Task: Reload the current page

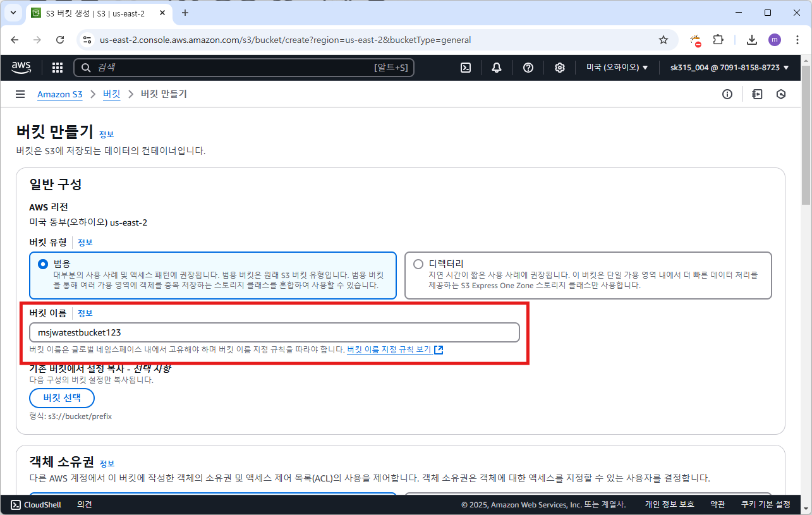Action: (60, 40)
